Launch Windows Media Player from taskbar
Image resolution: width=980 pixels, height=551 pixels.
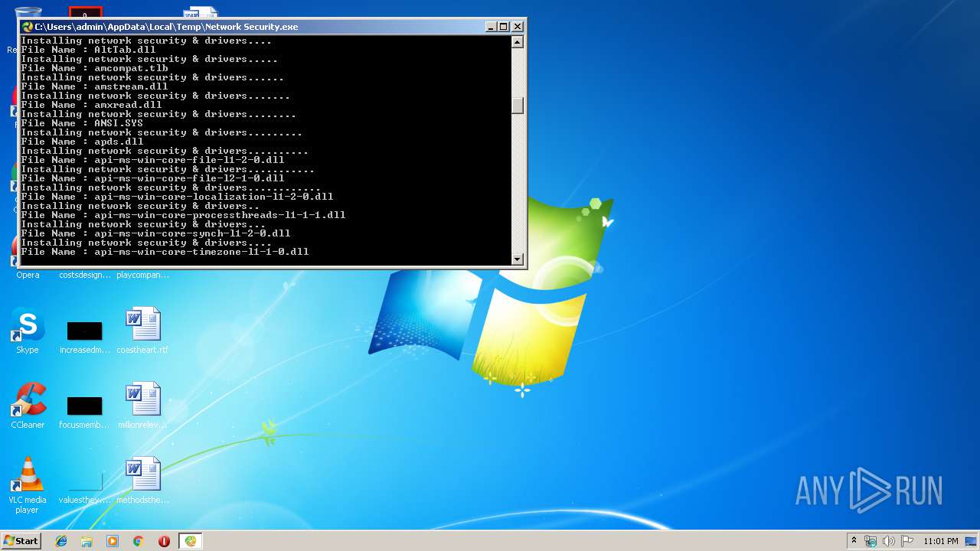113,541
